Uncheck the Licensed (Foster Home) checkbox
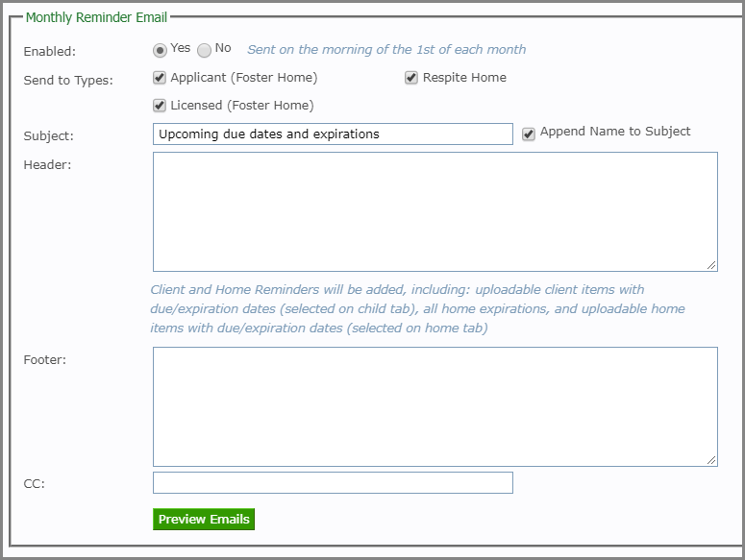Viewport: 745px width, 560px height. (x=160, y=106)
